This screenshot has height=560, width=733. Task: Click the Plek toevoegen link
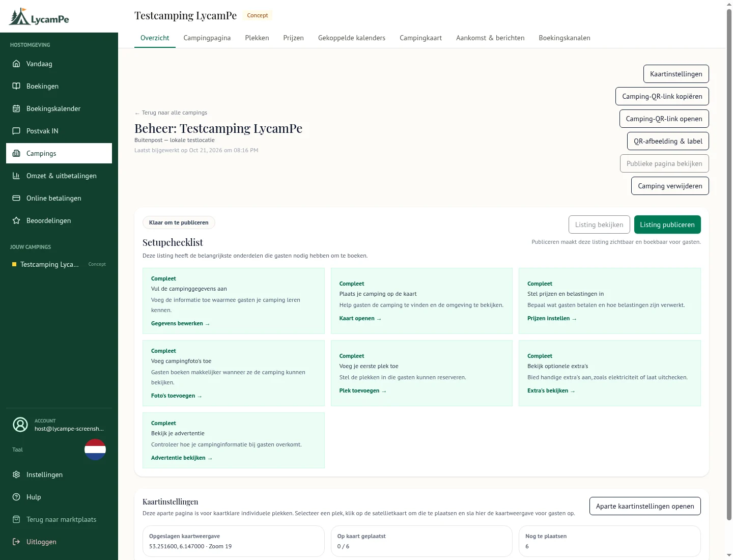[363, 390]
